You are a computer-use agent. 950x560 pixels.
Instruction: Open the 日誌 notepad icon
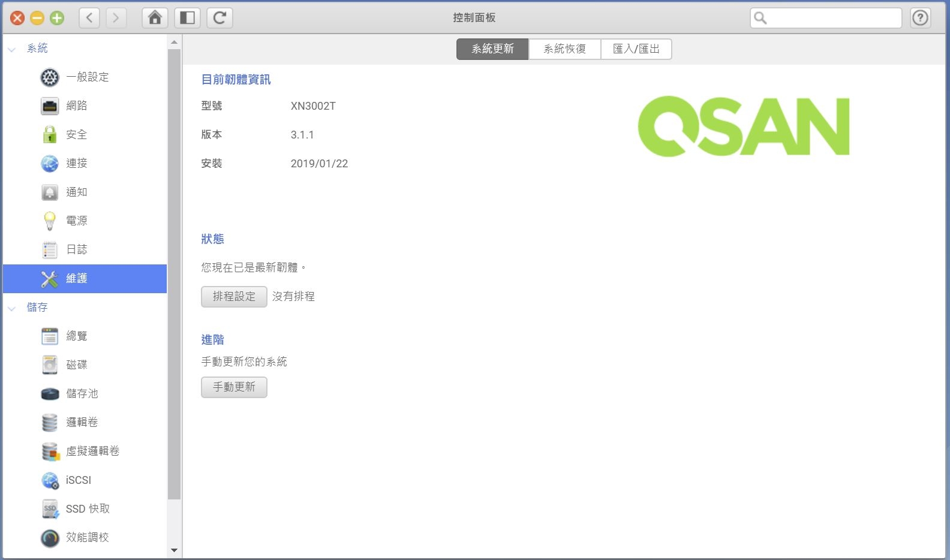click(x=50, y=249)
